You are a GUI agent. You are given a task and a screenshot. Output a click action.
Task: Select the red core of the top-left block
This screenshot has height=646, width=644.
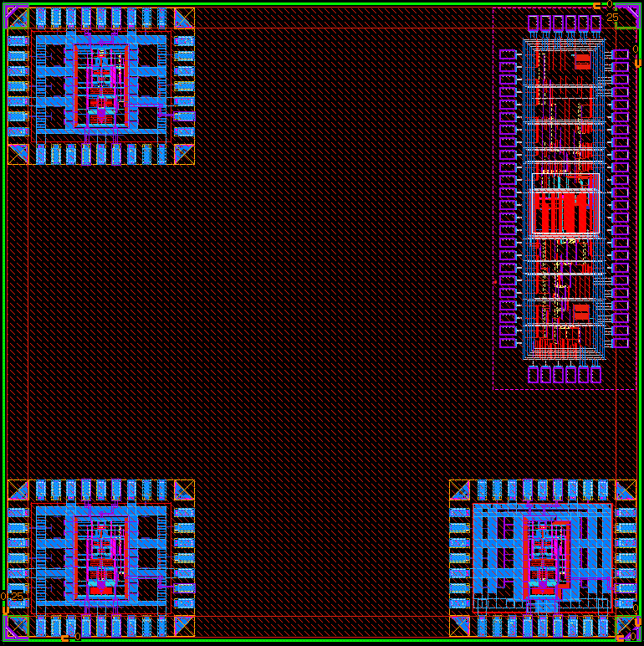101,115
